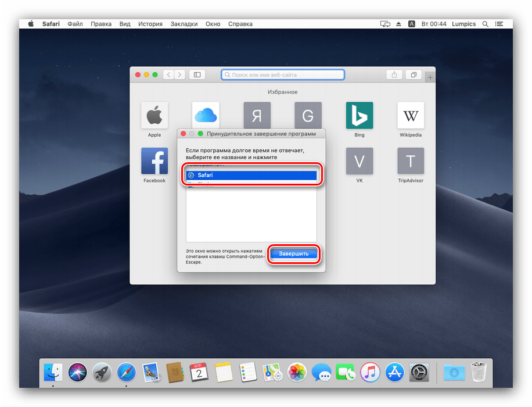Open the Закладки menu

click(x=184, y=24)
